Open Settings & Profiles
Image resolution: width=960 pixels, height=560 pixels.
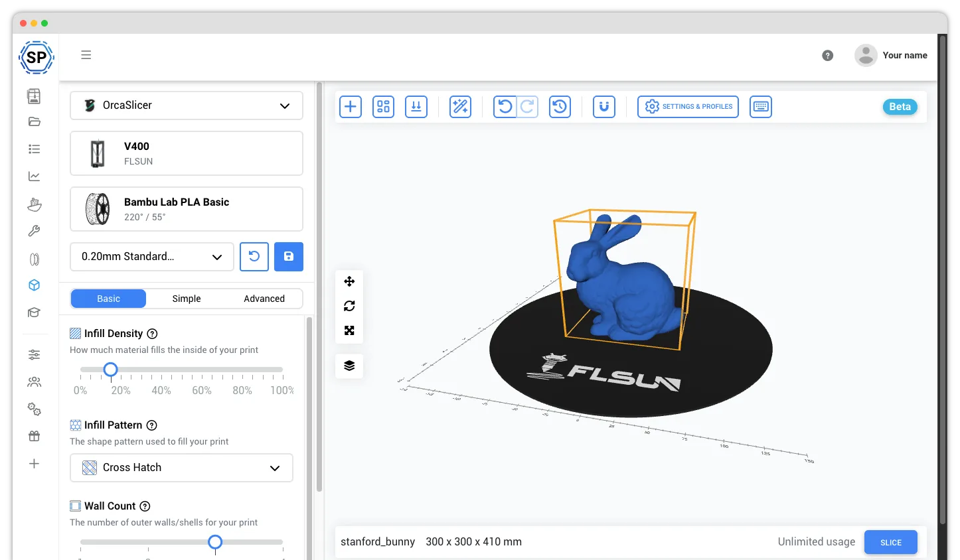[x=688, y=107]
